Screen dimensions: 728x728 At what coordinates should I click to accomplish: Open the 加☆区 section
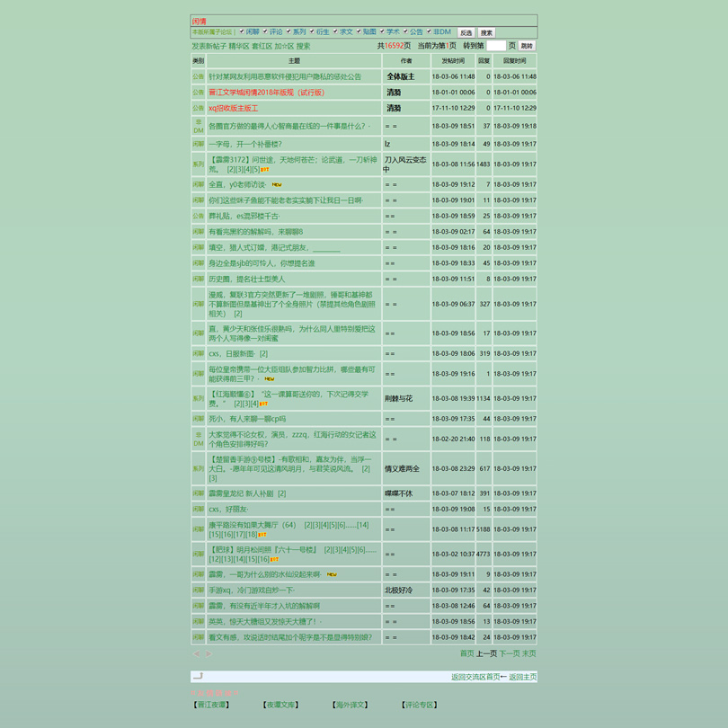tap(284, 46)
